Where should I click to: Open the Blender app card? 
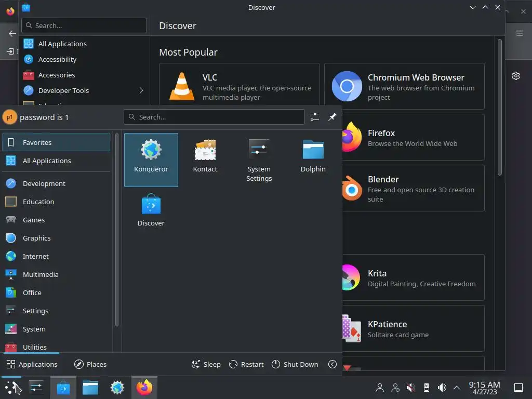(413, 188)
